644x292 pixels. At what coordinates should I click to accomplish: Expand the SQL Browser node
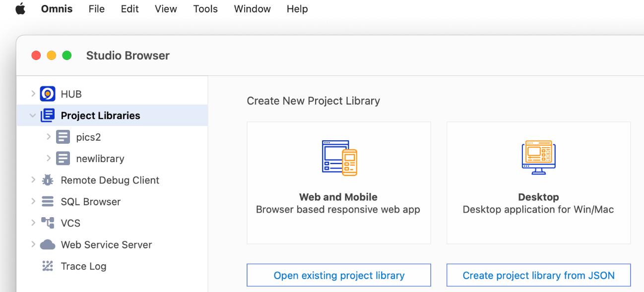[33, 201]
